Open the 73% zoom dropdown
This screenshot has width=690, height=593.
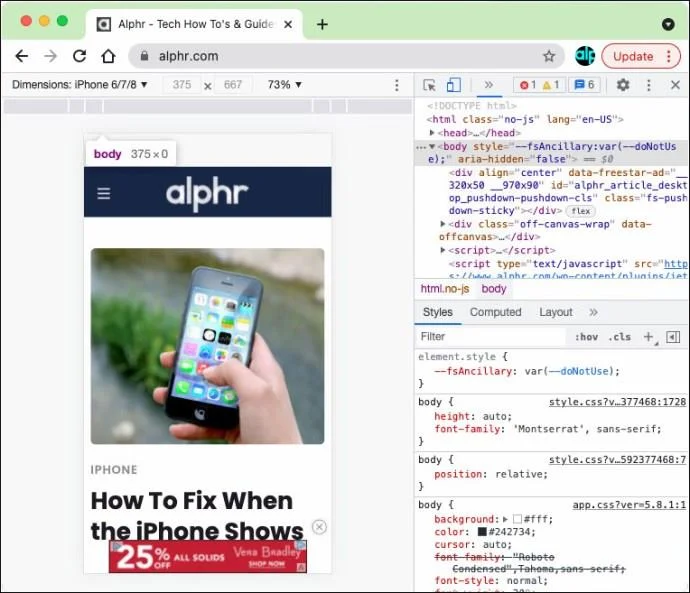coord(284,84)
